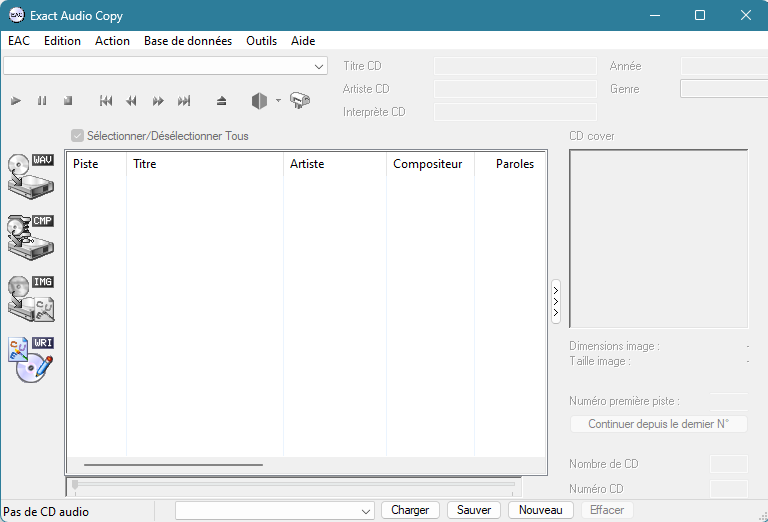The width and height of the screenshot is (768, 522).
Task: Click the Piste column header
Action: pyautogui.click(x=96, y=164)
